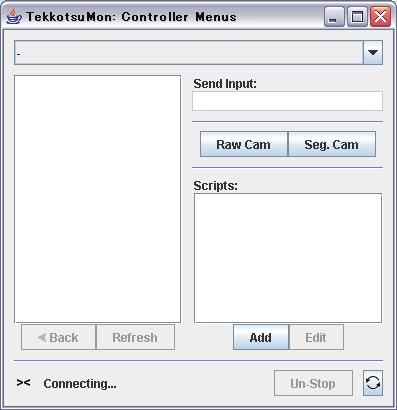Click the Connecting... status text
This screenshot has height=410, width=397.
pos(80,384)
